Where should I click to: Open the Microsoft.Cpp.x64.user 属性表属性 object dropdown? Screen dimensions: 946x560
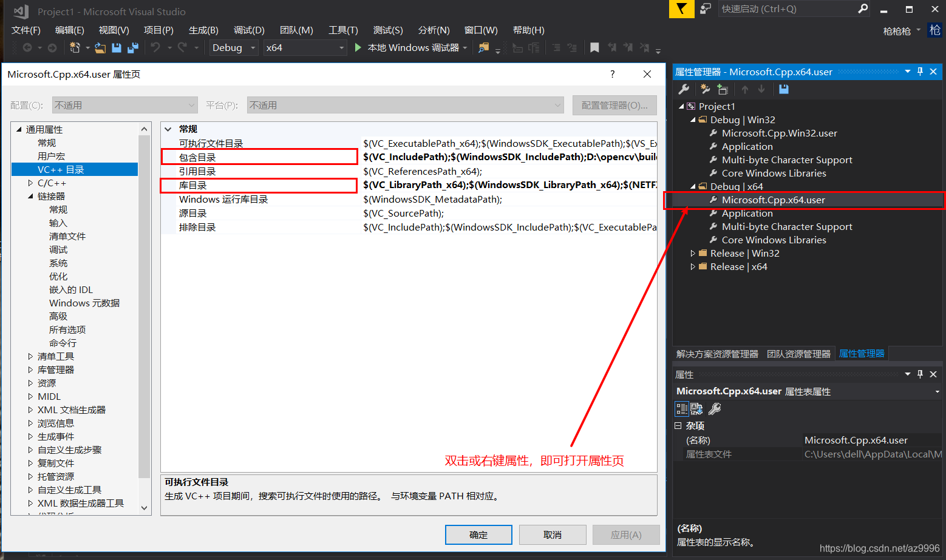[x=937, y=392]
